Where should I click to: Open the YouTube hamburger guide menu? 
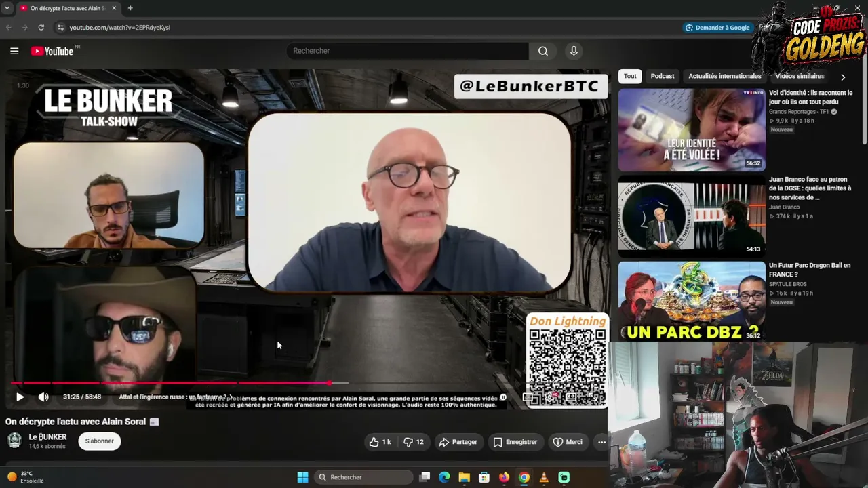[14, 51]
